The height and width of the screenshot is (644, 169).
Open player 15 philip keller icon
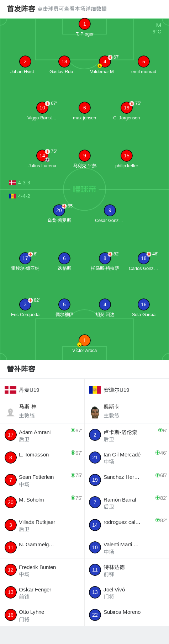coord(127,156)
